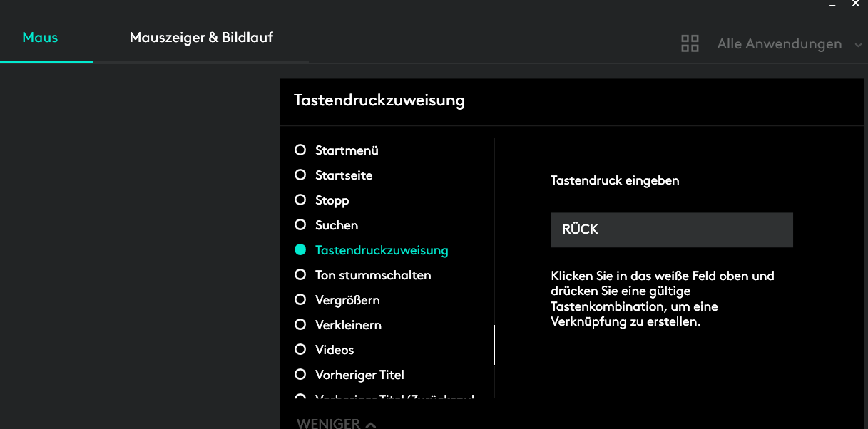
Task: Click the application grid icon
Action: pyautogui.click(x=690, y=44)
